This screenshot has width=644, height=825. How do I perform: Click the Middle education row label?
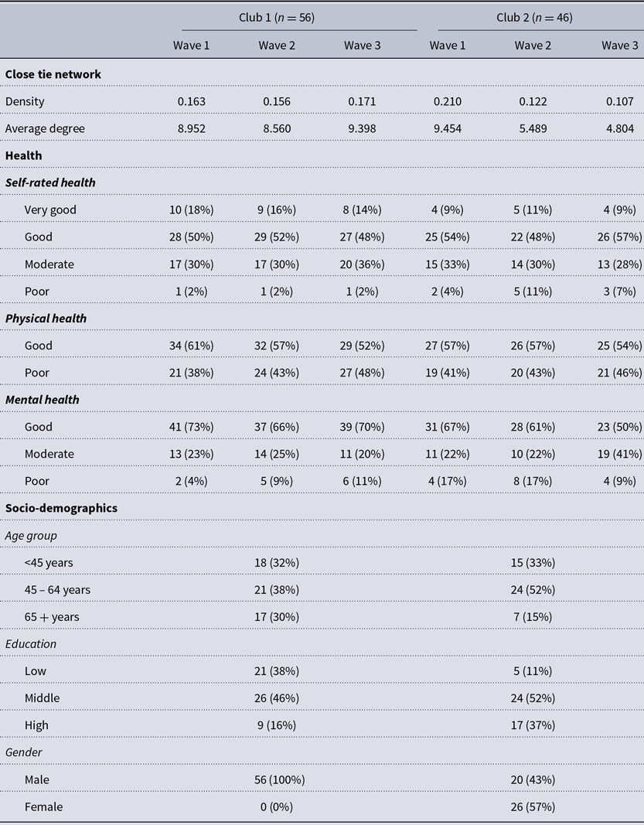42,698
